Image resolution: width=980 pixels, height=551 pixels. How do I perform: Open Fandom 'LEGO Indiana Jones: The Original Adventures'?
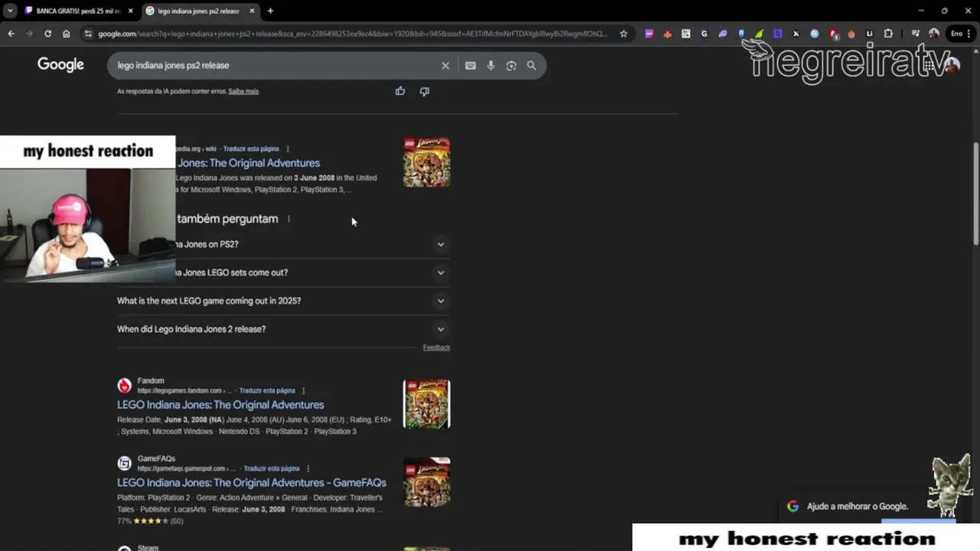tap(220, 405)
